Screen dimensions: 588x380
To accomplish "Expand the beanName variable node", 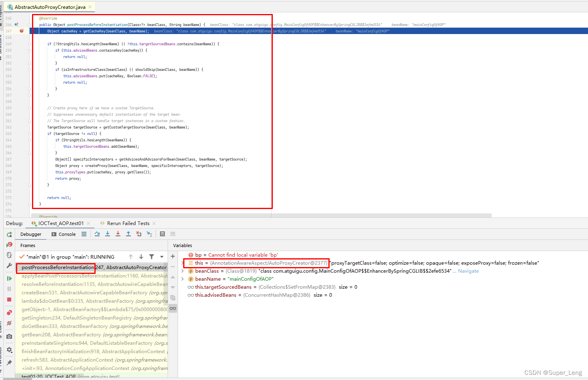I will (183, 279).
